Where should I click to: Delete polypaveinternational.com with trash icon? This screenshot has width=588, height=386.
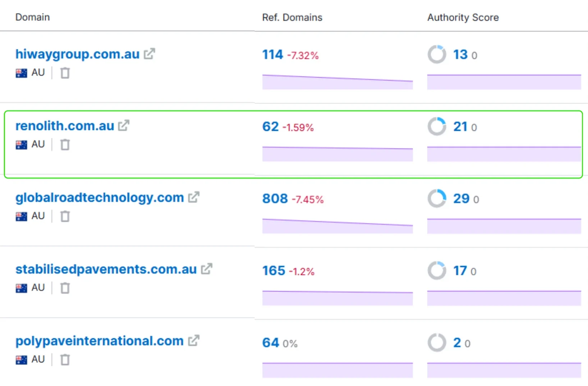point(65,360)
